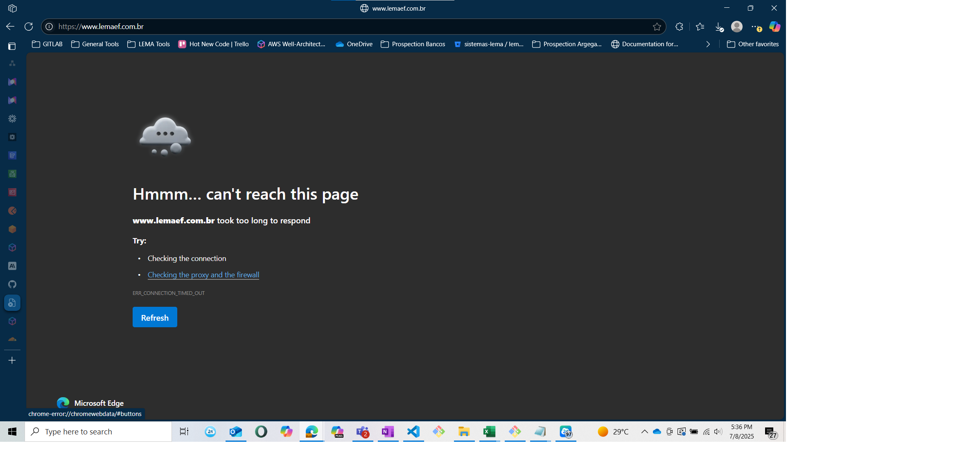Click the browser Back arrow
Screen dimensions: 980x470
pyautogui.click(x=10, y=27)
